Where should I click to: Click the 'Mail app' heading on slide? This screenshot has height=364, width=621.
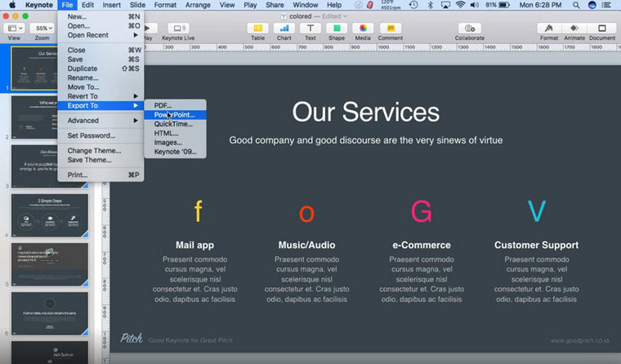coord(194,246)
